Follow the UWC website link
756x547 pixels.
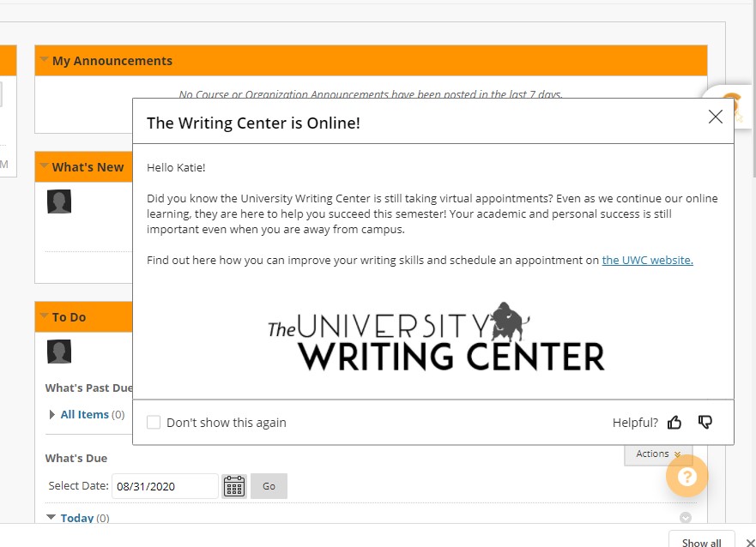coord(647,260)
